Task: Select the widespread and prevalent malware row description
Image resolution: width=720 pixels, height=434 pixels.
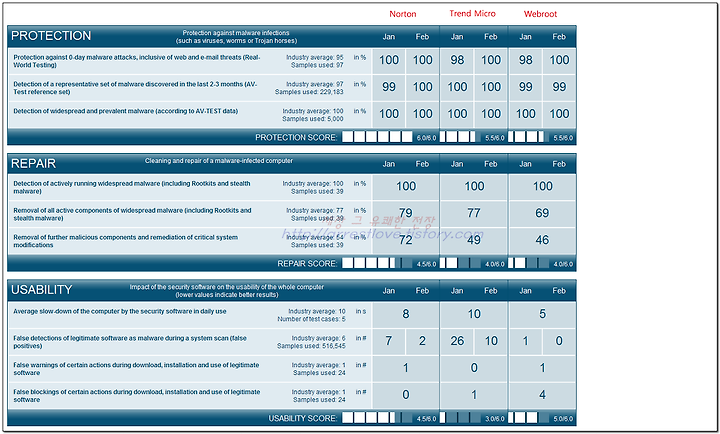Action: tap(125, 111)
